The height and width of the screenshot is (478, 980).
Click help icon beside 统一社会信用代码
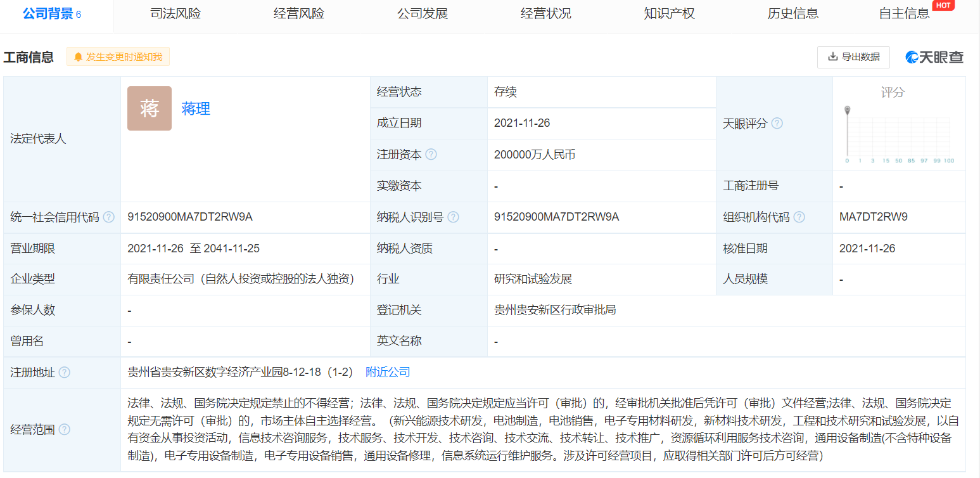coord(109,217)
